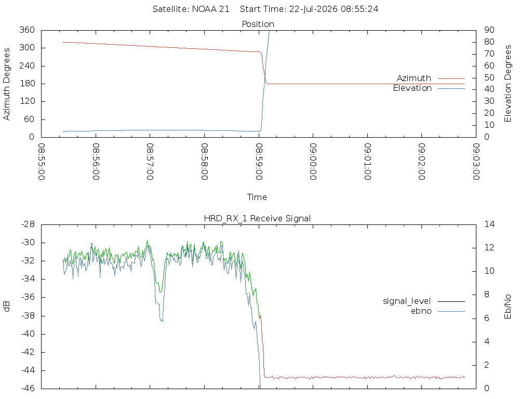This screenshot has width=532, height=399.
Task: Click the -46 dB axis value
Action: click(x=28, y=389)
